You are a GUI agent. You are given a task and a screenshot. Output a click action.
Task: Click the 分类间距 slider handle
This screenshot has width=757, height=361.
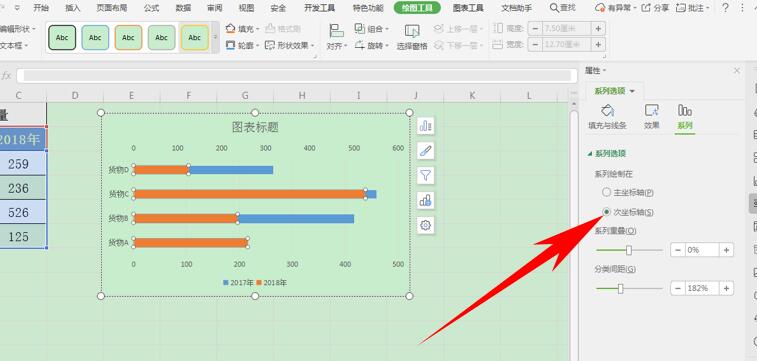620,289
